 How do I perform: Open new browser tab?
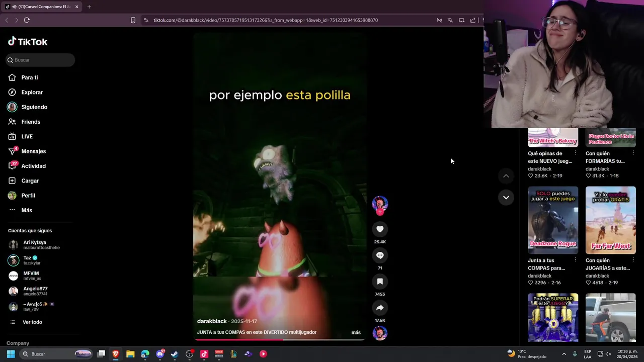click(x=89, y=7)
